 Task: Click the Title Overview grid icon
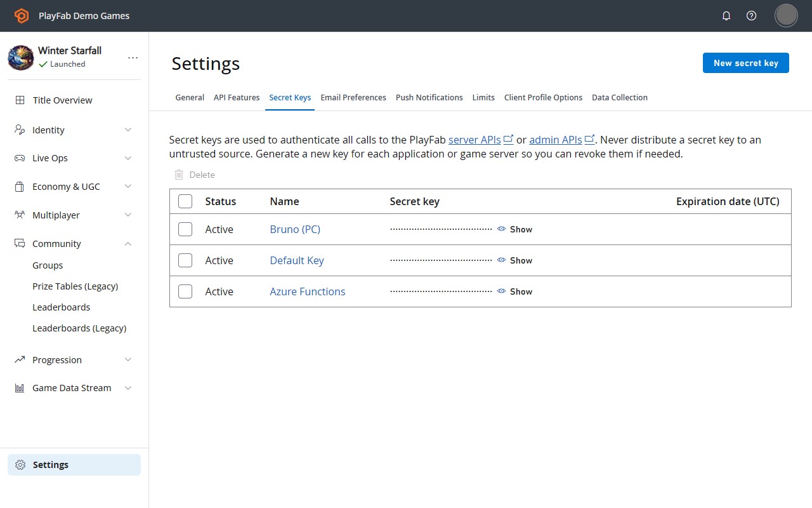[20, 100]
